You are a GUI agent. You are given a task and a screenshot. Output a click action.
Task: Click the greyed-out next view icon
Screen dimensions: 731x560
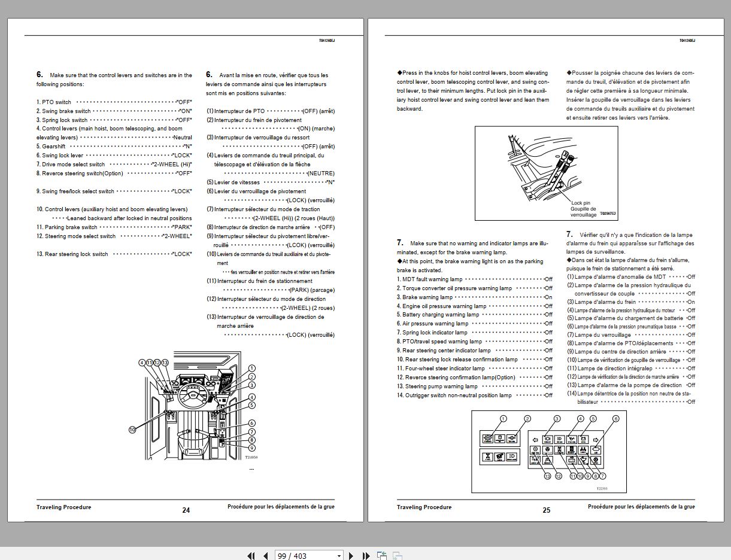click(396, 556)
